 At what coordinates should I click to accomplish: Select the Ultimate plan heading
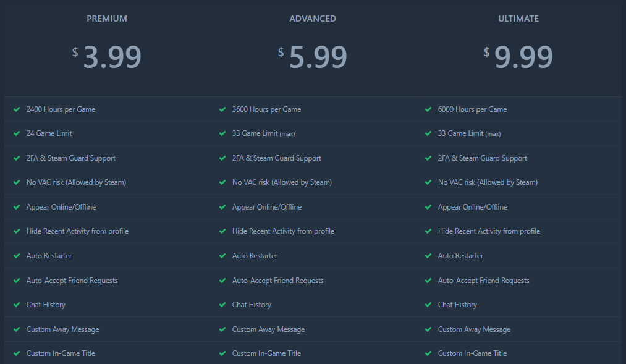[518, 19]
